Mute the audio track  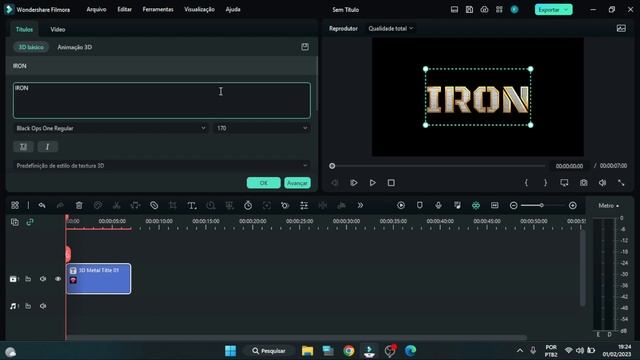43,306
